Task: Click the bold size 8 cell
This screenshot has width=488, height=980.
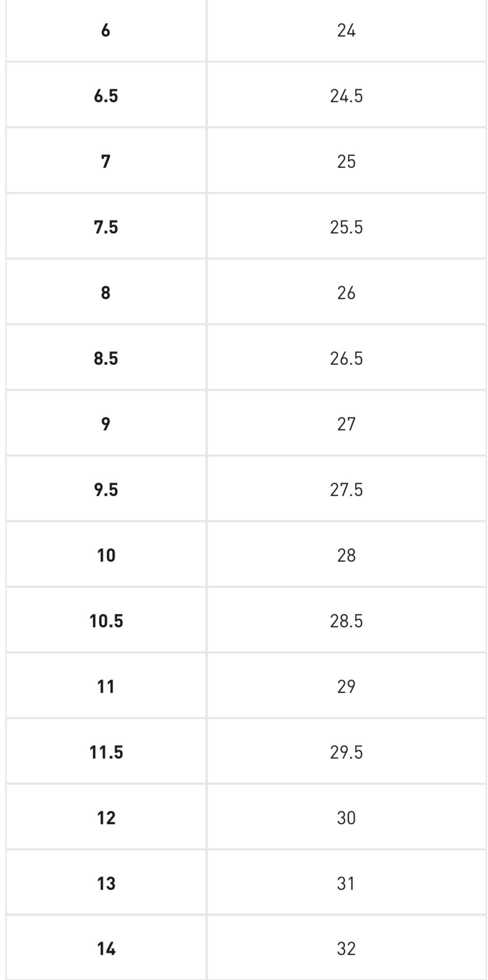Action: (106, 293)
